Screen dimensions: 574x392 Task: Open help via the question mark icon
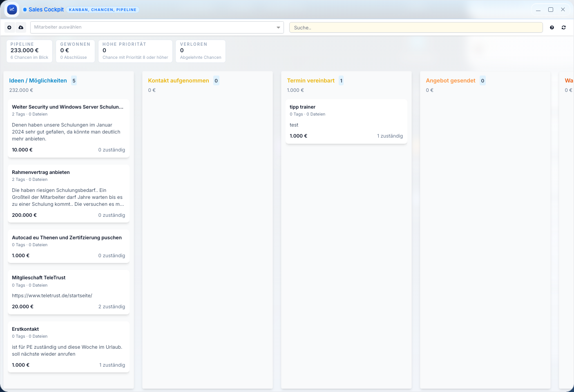[552, 27]
